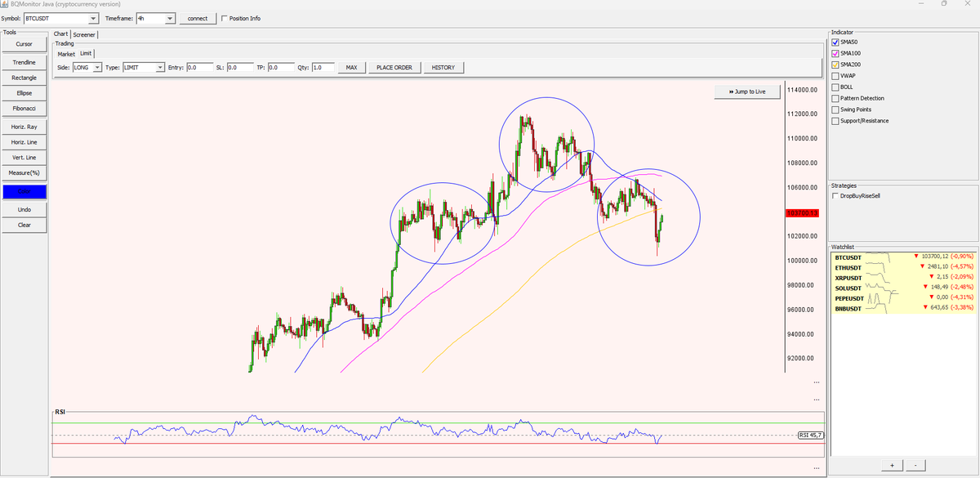The width and height of the screenshot is (980, 478).
Task: Focus the Qty input field
Action: coord(323,68)
